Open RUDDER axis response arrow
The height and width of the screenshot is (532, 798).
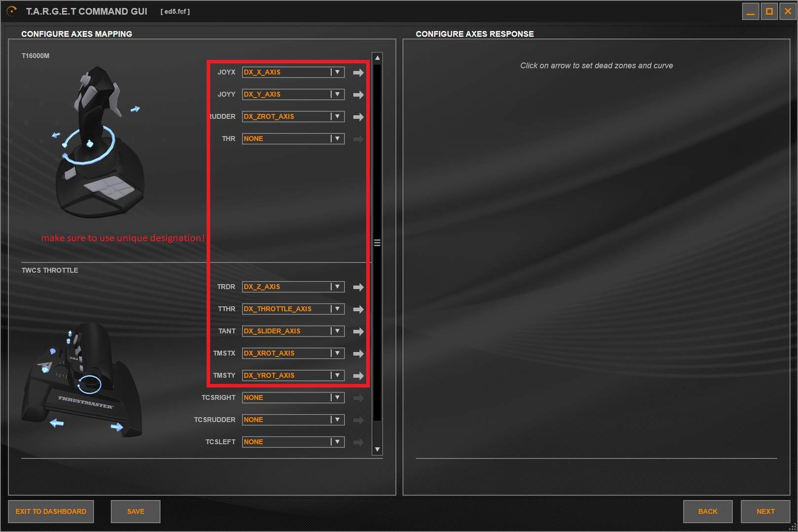point(358,117)
